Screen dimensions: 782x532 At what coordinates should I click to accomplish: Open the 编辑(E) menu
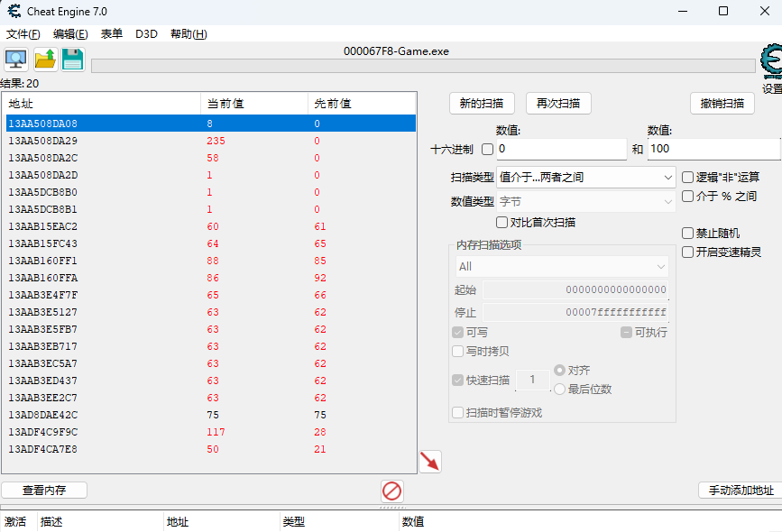click(x=70, y=34)
